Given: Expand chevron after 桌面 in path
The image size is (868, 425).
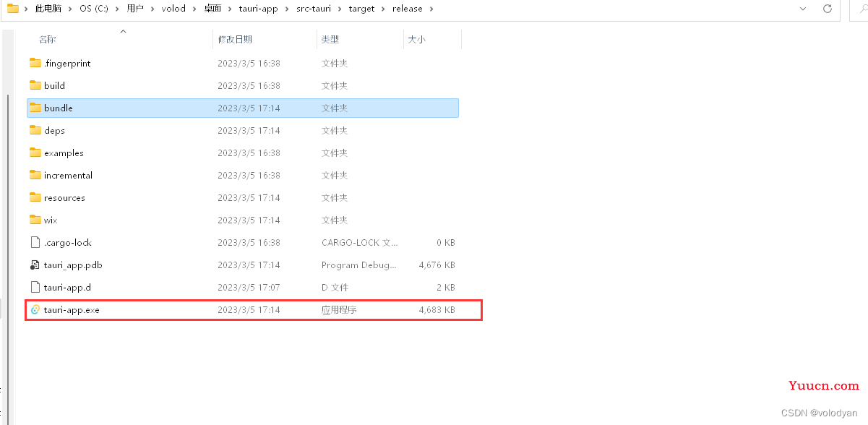Looking at the screenshot, I should [231, 9].
